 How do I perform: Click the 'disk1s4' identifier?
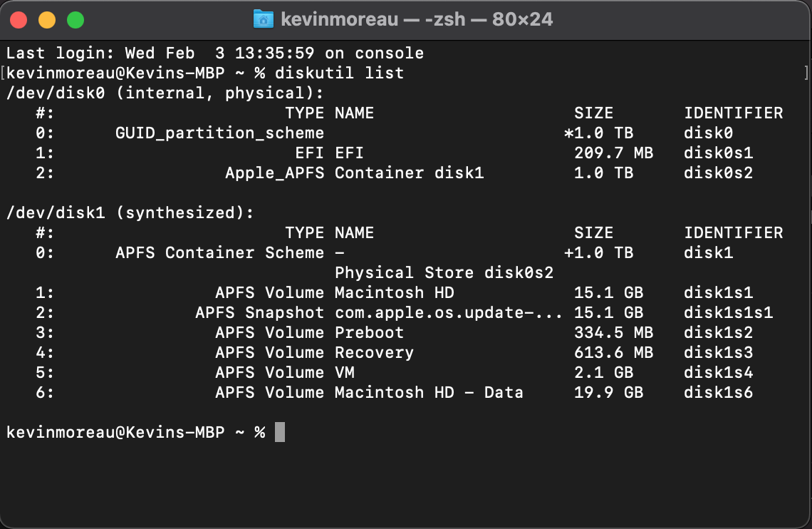pyautogui.click(x=718, y=373)
